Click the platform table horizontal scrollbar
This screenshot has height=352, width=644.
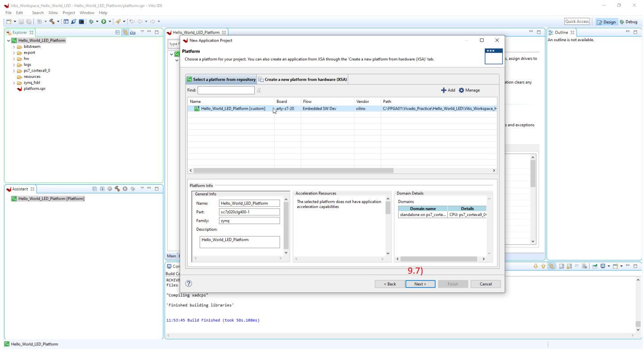[x=293, y=170]
